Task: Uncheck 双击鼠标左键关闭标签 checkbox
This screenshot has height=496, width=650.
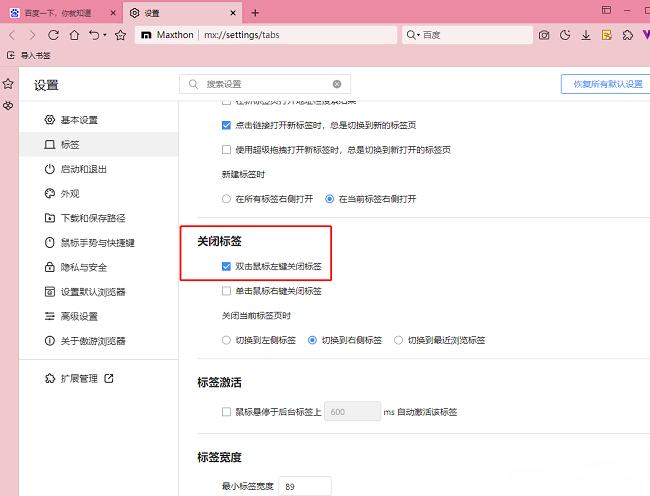Action: 226,267
